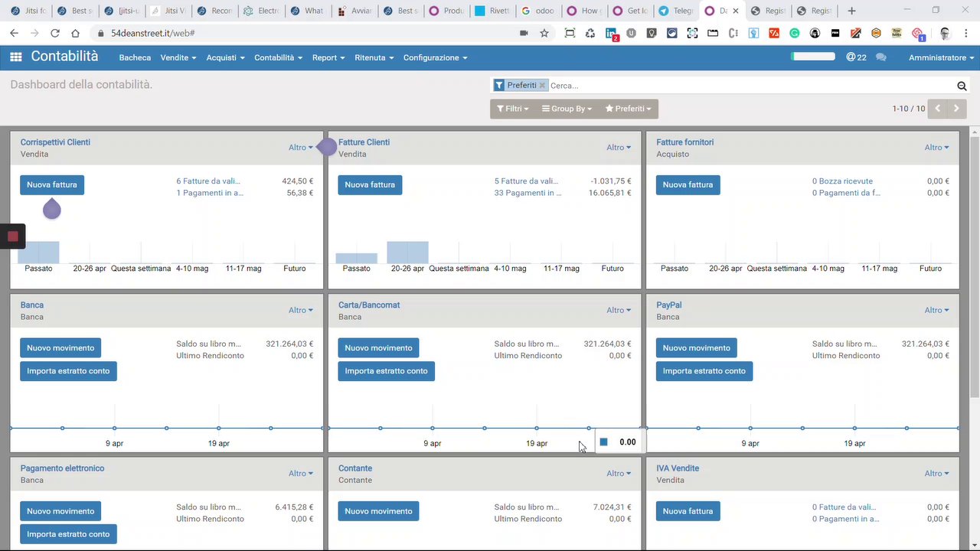Click Importa estratto conto in Carta/Bancomat
This screenshot has height=551, width=980.
pos(387,371)
